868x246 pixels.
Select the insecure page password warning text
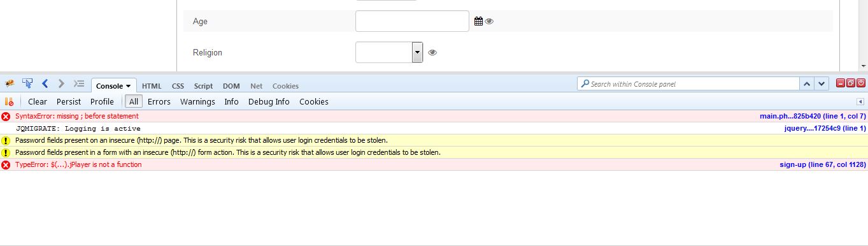pyautogui.click(x=201, y=140)
